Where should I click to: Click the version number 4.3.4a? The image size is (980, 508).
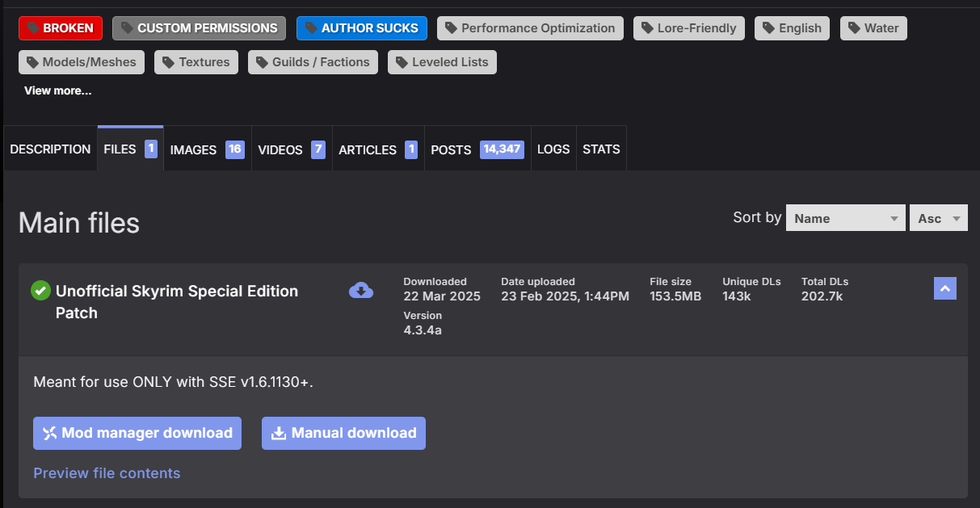point(423,330)
